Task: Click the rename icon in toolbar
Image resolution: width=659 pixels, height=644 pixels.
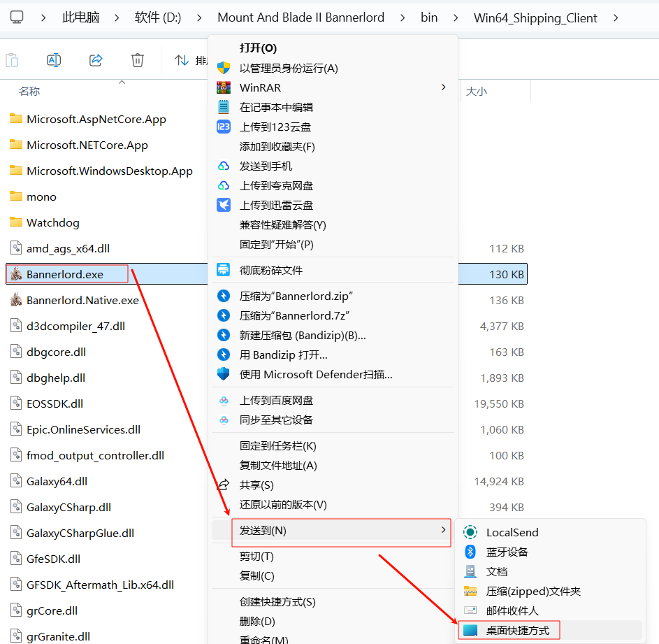Action: point(54,60)
